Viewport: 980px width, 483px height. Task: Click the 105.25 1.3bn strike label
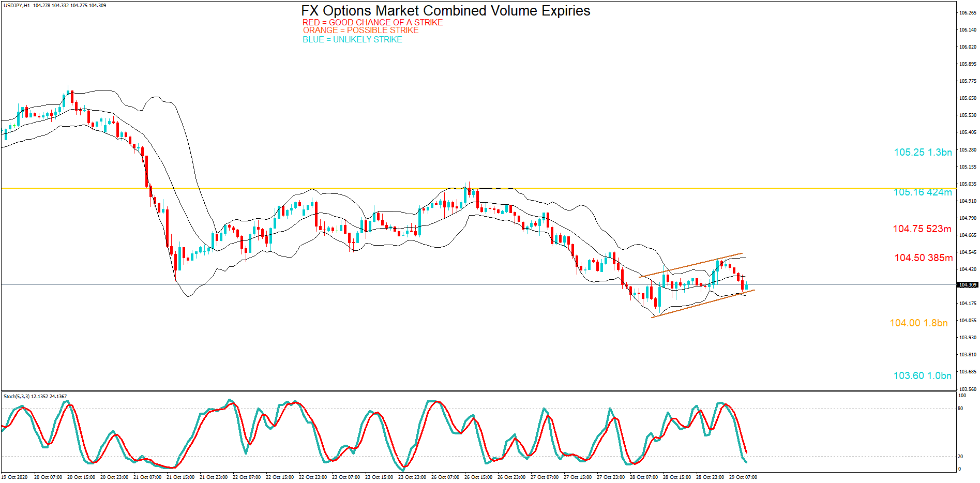(923, 152)
